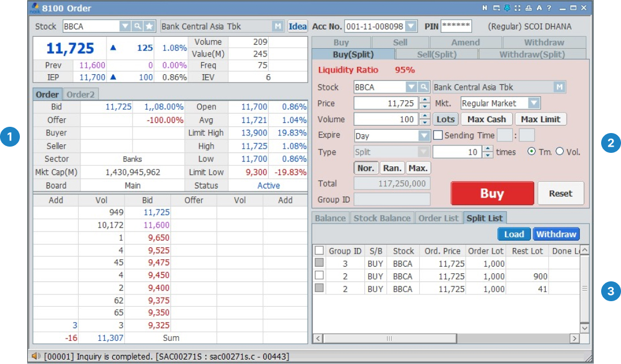Click the Max Cash button
The height and width of the screenshot is (364, 621).
click(486, 119)
